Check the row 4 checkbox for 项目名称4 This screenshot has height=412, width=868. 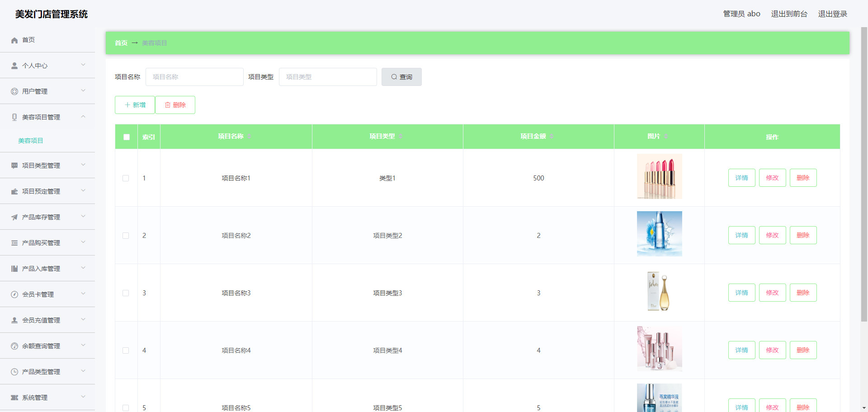point(126,350)
